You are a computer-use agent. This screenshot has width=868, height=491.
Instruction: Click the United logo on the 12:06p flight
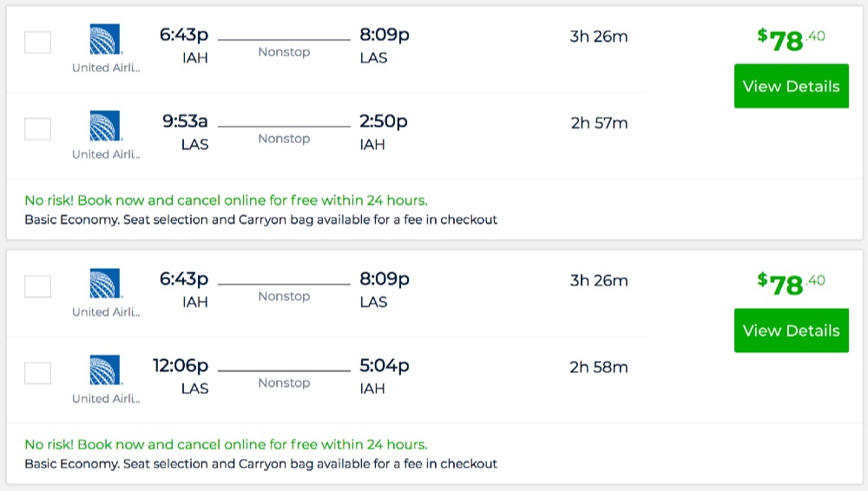(x=105, y=370)
